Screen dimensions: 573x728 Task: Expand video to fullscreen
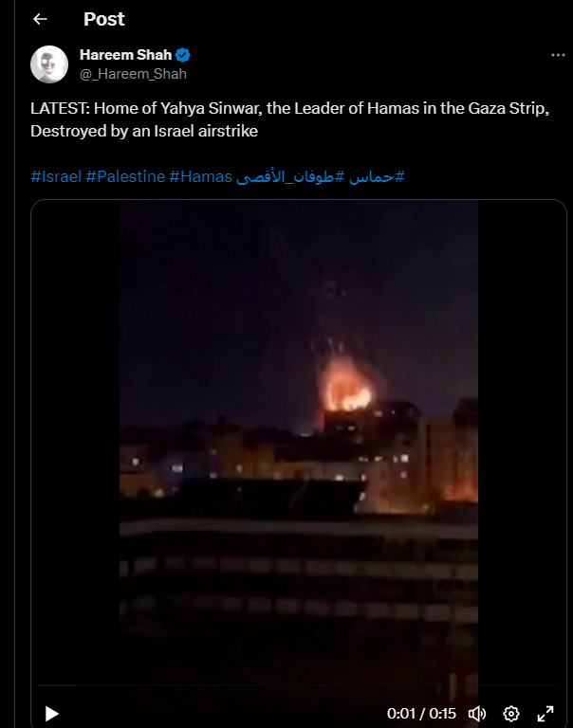pos(545,713)
